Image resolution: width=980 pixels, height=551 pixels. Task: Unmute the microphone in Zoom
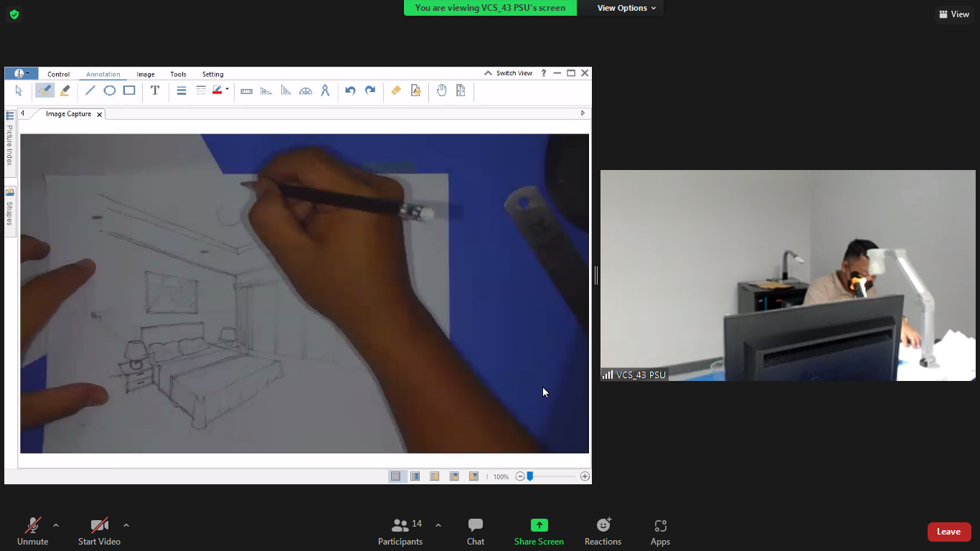pos(33,532)
